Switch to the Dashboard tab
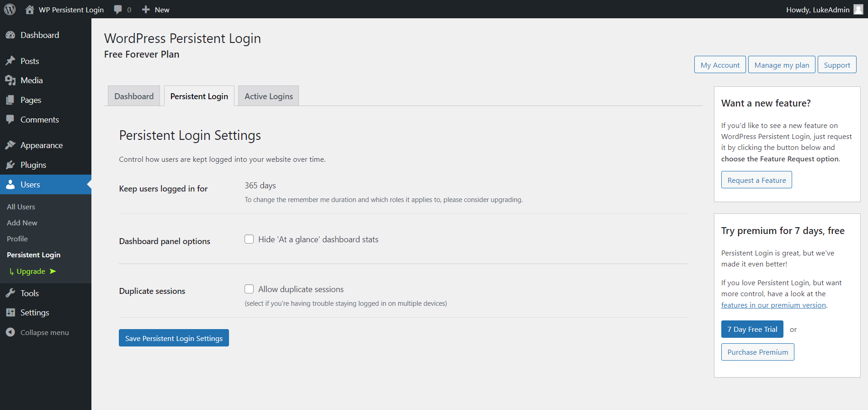Screen dimensions: 868x410 pyautogui.click(x=134, y=96)
